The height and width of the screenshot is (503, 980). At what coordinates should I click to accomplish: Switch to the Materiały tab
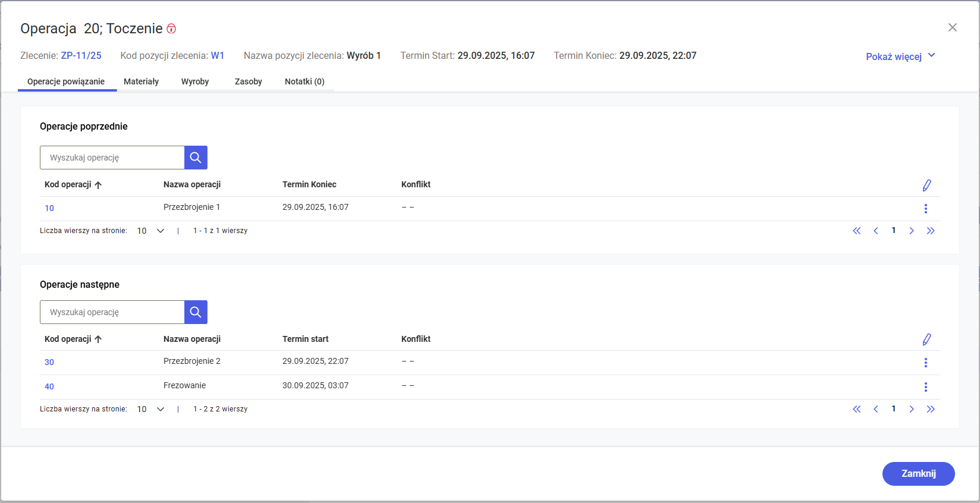click(x=141, y=81)
